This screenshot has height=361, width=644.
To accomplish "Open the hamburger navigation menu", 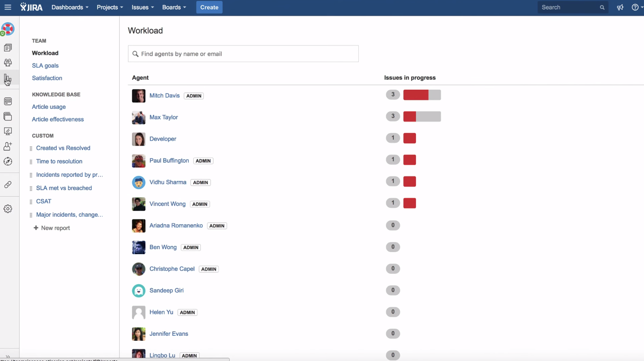I will pos(8,8).
